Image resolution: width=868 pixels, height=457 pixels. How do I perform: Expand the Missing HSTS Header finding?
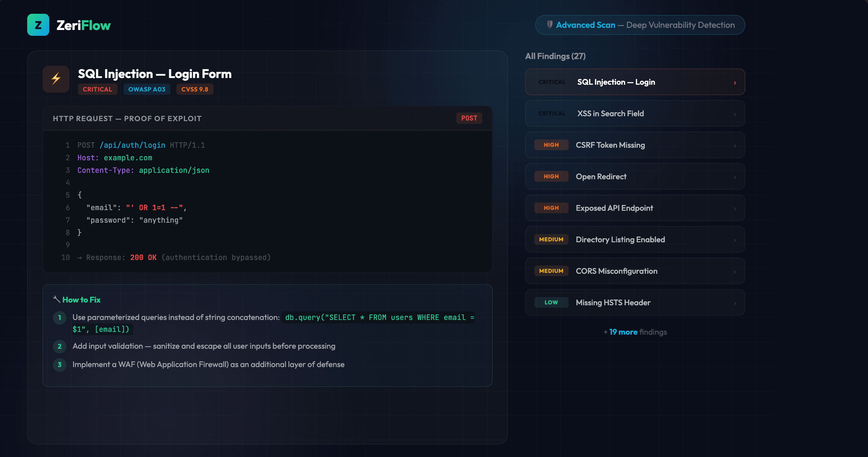[x=635, y=302]
